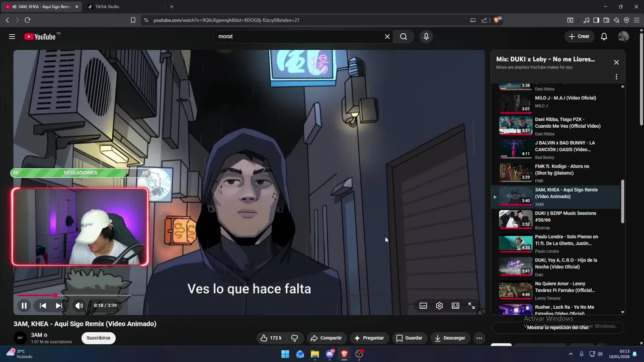Screen dimensions: 644x362
Task: Skip to the previous video
Action: pos(43,306)
